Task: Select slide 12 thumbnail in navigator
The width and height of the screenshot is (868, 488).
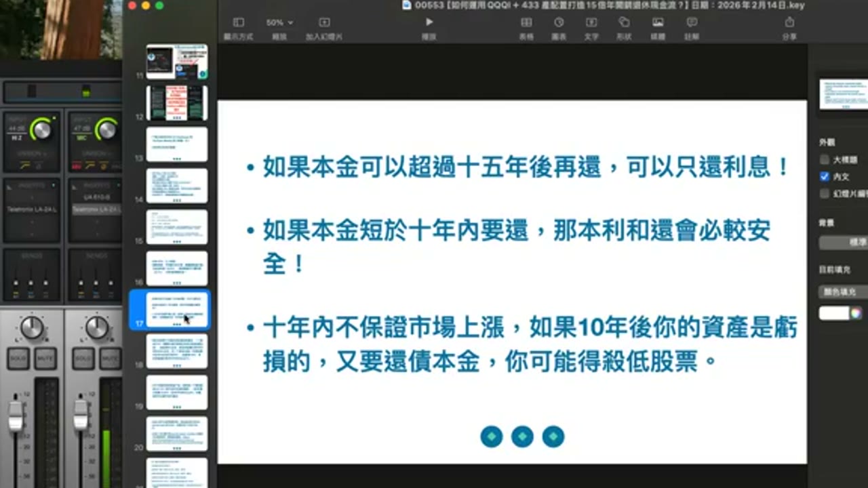Action: click(177, 103)
